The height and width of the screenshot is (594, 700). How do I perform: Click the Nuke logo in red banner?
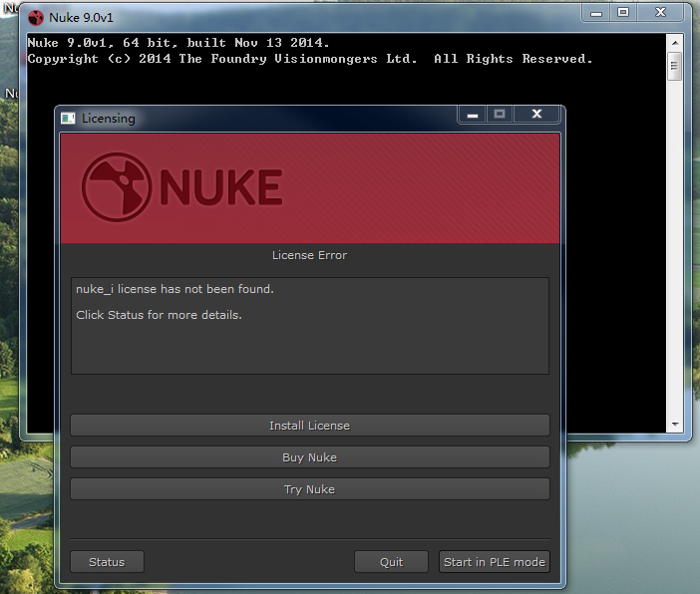coord(182,187)
